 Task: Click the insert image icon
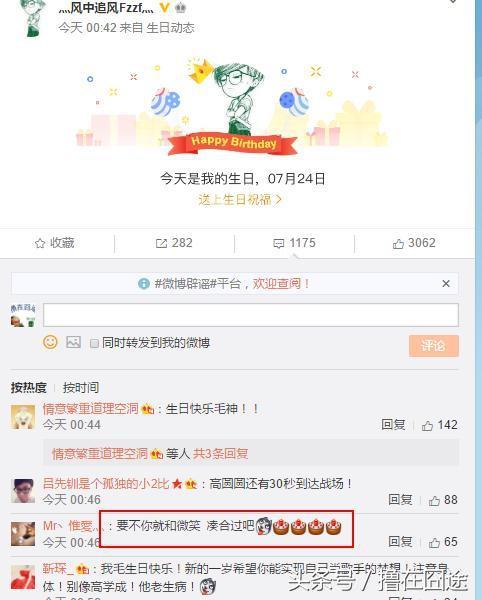click(x=73, y=342)
